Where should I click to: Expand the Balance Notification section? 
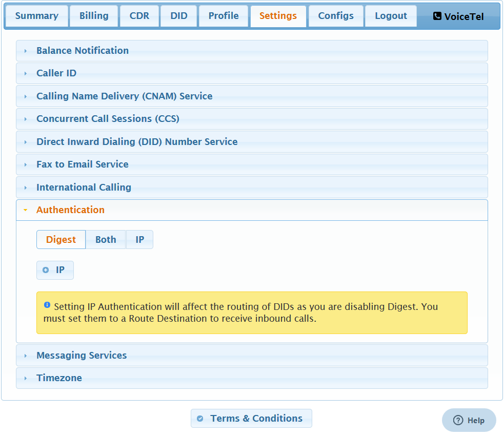click(x=252, y=51)
